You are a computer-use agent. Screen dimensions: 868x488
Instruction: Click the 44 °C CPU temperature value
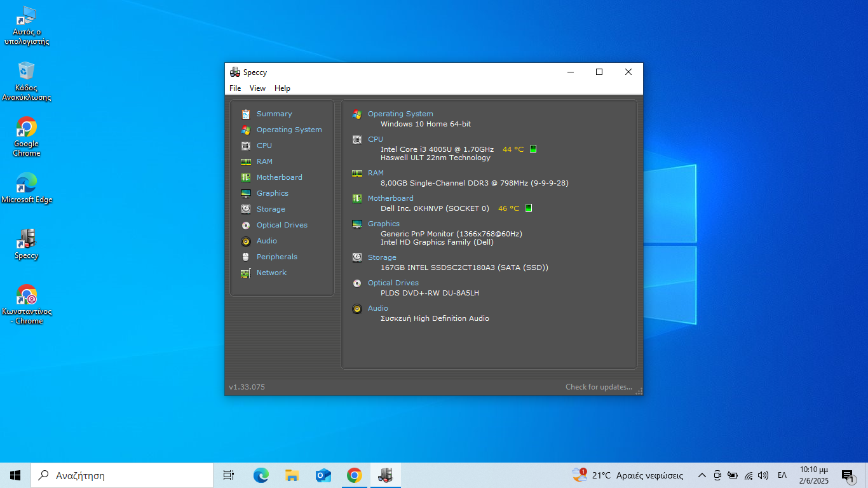click(513, 149)
